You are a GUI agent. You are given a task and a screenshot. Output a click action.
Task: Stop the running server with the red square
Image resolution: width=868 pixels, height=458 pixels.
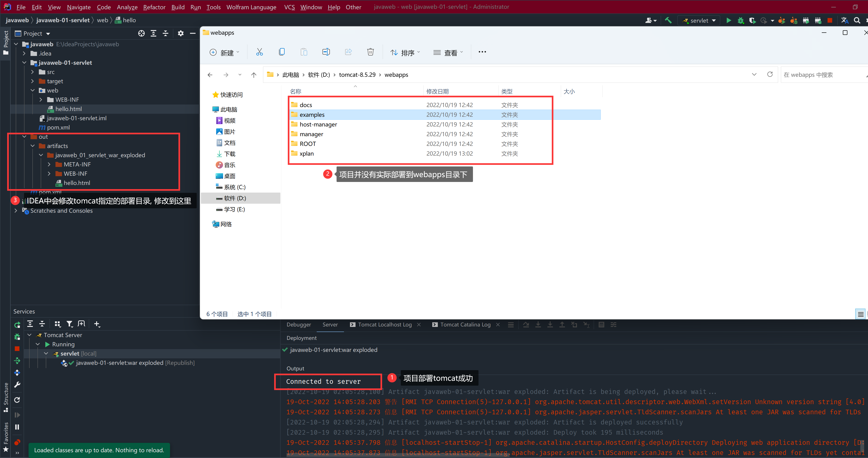[x=830, y=21]
